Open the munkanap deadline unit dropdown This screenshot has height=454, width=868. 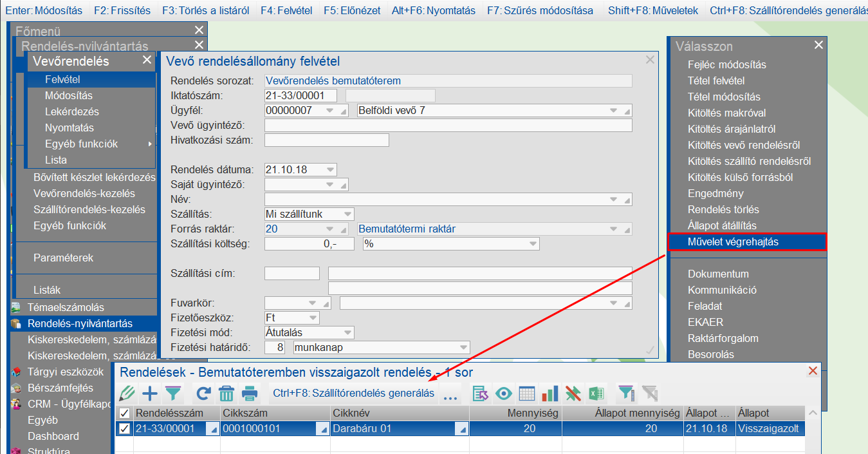[x=463, y=348]
